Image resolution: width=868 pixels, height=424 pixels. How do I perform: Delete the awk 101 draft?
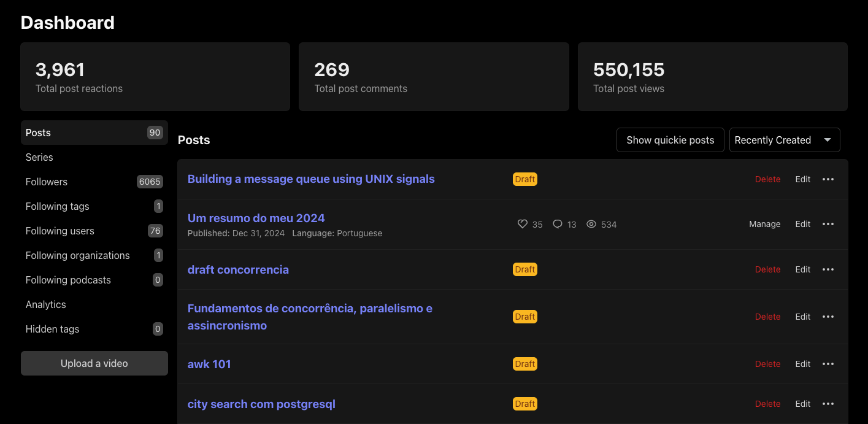(x=767, y=364)
